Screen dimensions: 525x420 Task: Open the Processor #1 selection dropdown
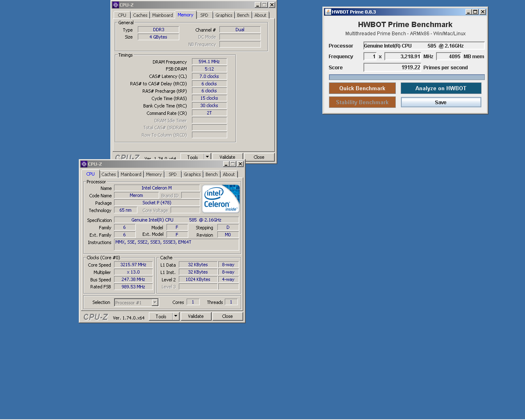[155, 303]
